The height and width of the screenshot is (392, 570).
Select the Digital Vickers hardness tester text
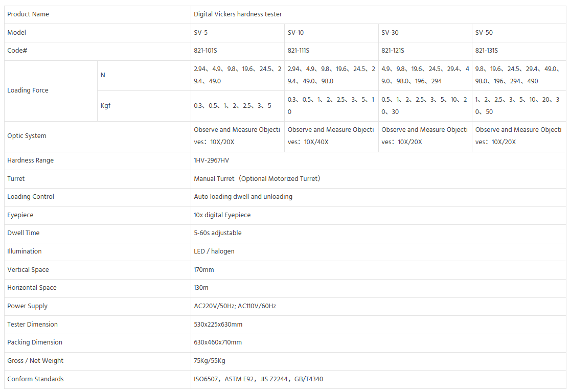(x=238, y=14)
